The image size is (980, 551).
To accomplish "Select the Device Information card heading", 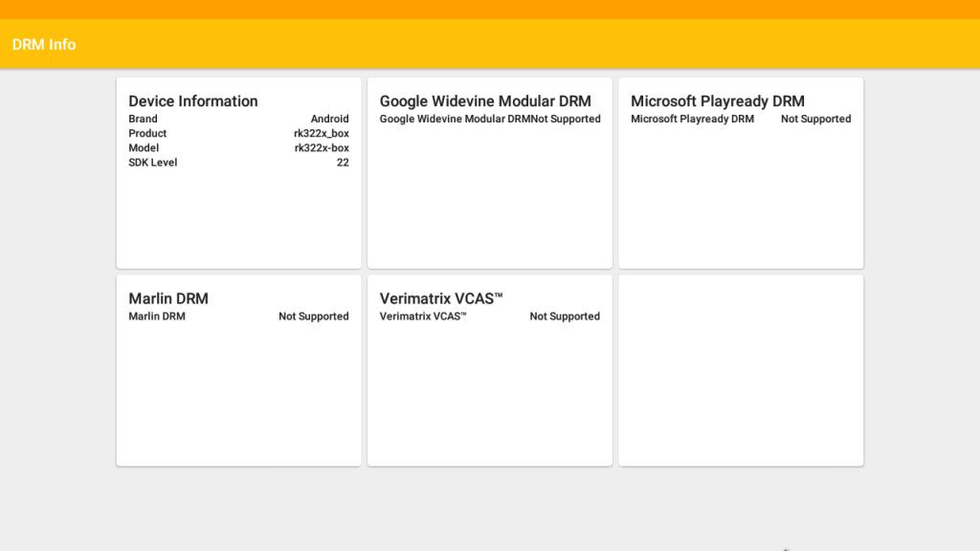I will pyautogui.click(x=193, y=101).
